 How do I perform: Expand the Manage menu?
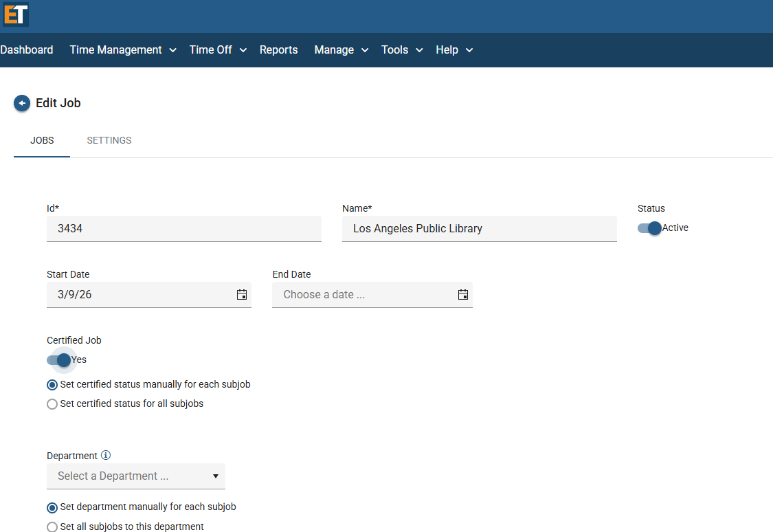tap(341, 49)
